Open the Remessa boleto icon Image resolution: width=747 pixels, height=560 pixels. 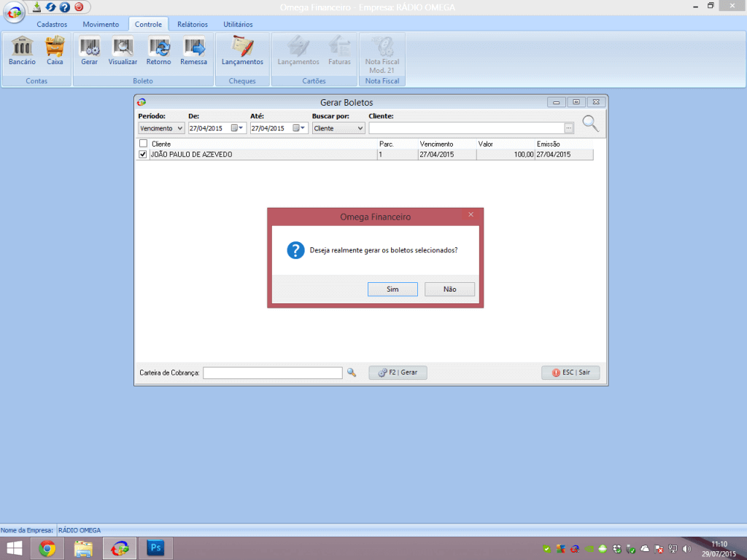click(x=193, y=52)
